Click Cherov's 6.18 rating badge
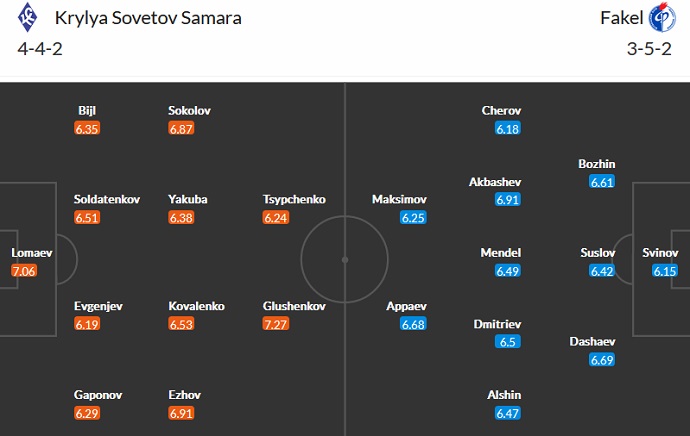This screenshot has width=690, height=436. click(508, 129)
